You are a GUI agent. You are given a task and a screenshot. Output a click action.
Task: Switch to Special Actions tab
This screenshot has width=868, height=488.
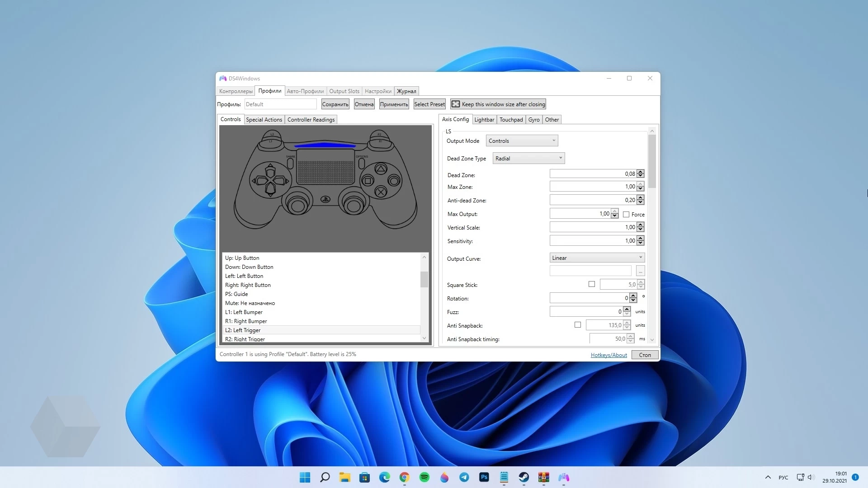coord(264,120)
